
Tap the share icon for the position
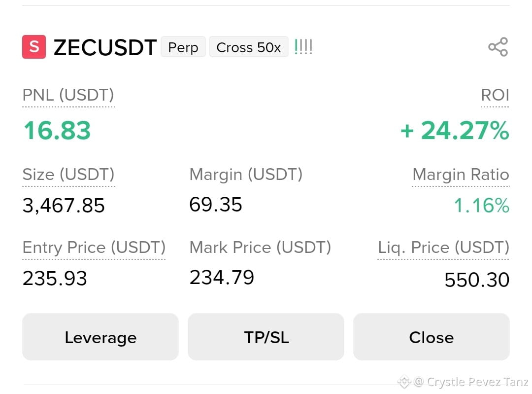point(498,47)
